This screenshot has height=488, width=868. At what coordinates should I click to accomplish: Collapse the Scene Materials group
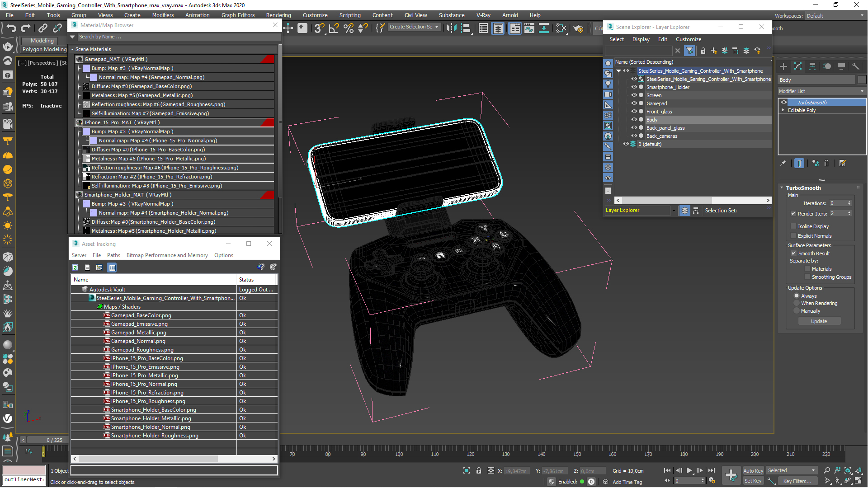[x=72, y=49]
